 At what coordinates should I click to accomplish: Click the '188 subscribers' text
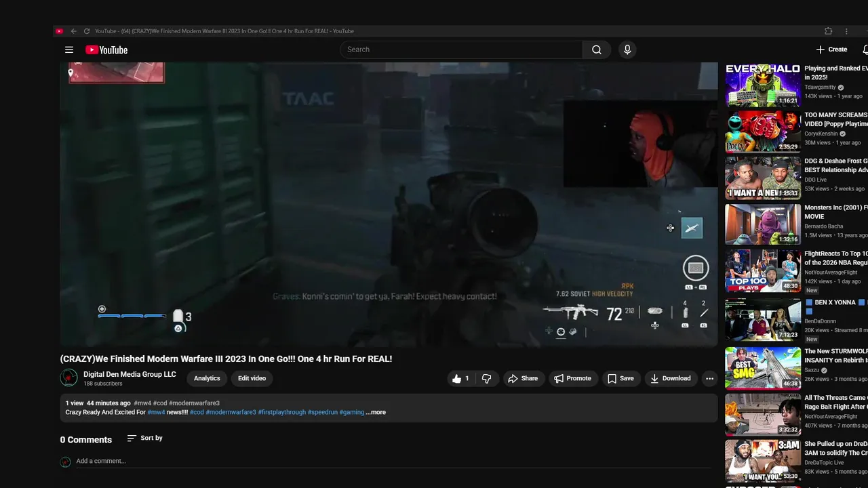(x=103, y=384)
